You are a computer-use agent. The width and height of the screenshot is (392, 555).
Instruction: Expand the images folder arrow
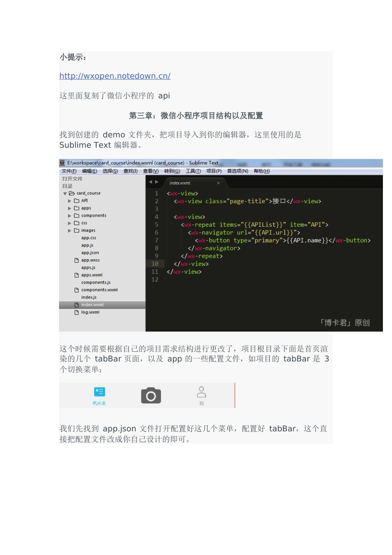pos(70,231)
